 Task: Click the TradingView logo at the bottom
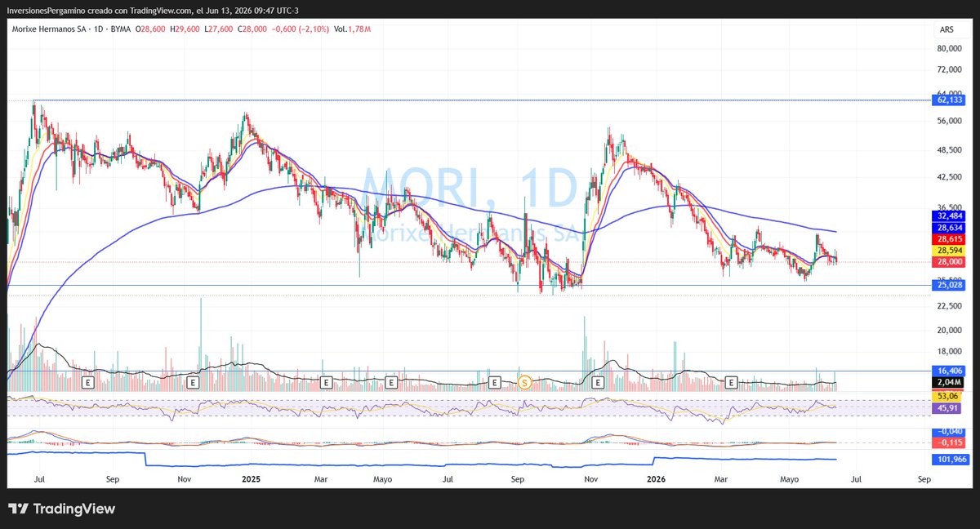pyautogui.click(x=62, y=509)
